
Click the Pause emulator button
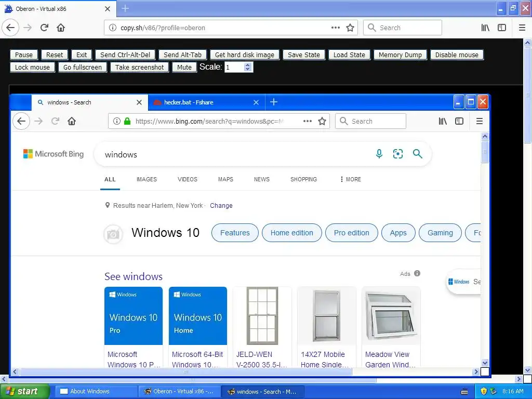[x=24, y=55]
